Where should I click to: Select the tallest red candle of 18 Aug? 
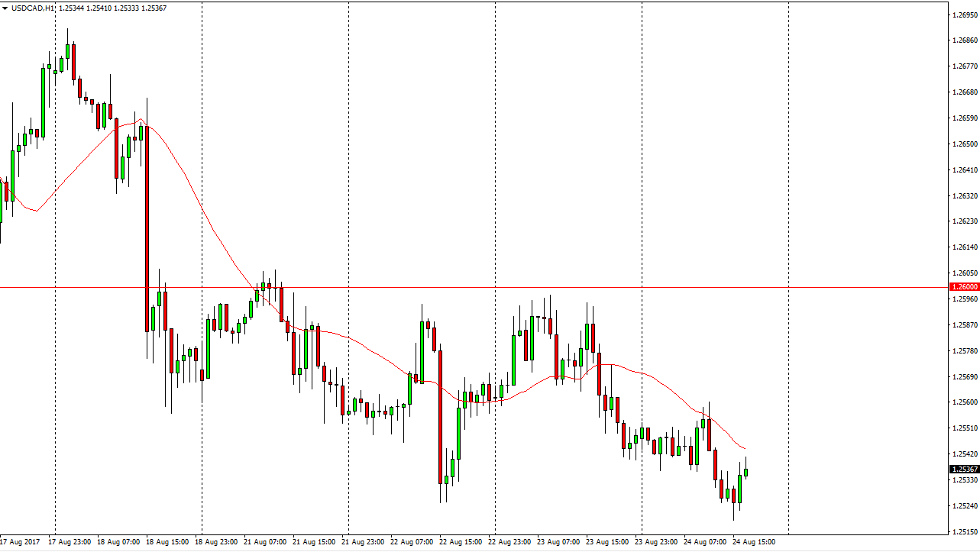[147, 229]
